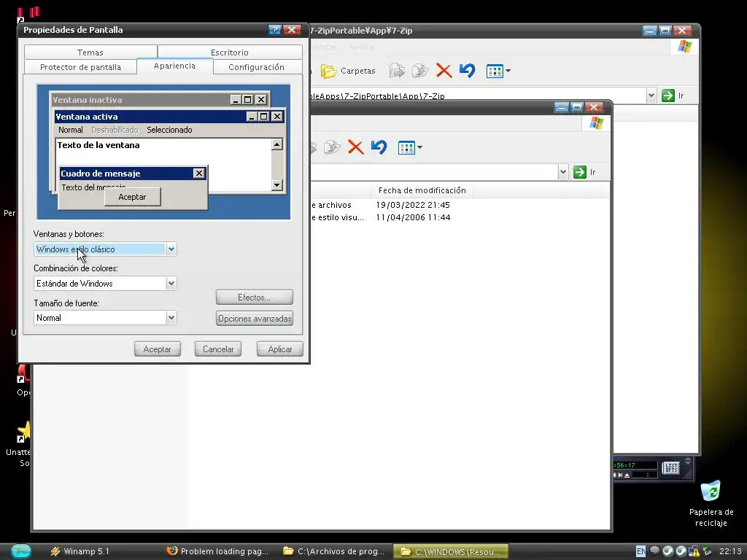The width and height of the screenshot is (747, 560).
Task: Click preview scrollbar down arrow in dialog
Action: (x=277, y=184)
